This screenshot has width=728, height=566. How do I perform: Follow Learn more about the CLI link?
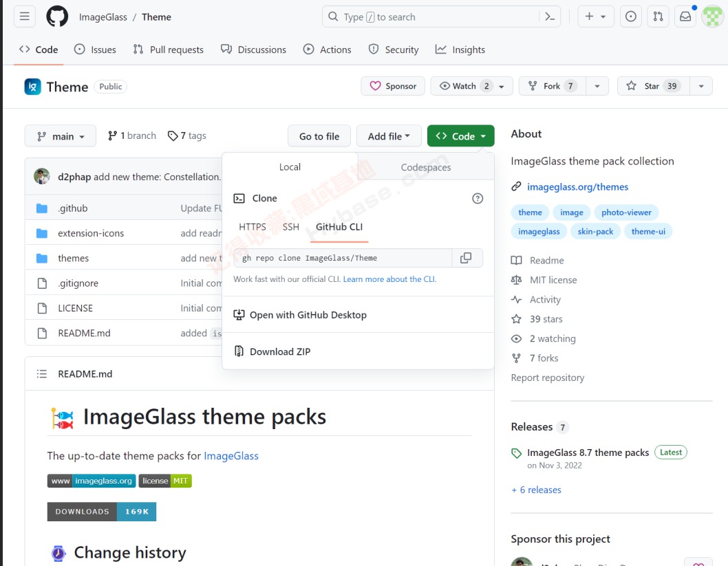pyautogui.click(x=389, y=279)
